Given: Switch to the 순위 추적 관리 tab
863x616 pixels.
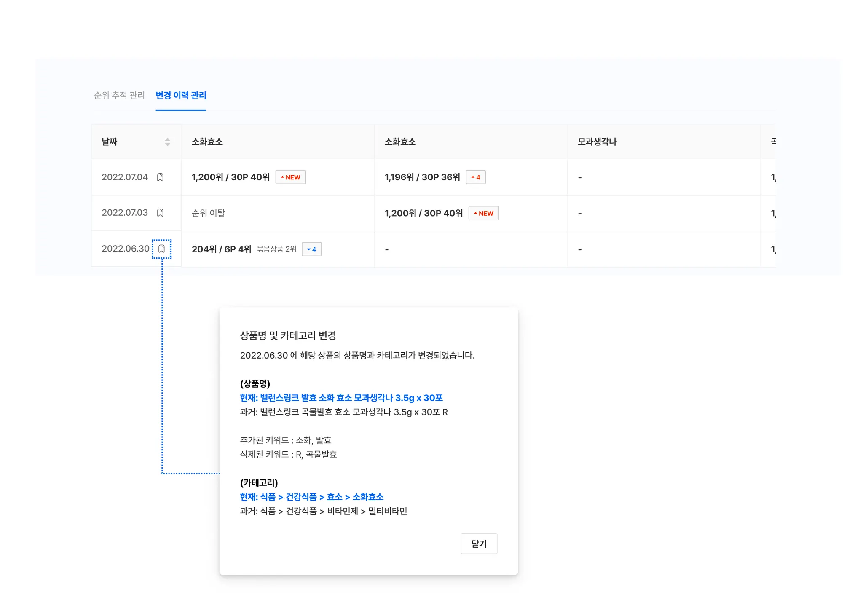Looking at the screenshot, I should [x=119, y=96].
